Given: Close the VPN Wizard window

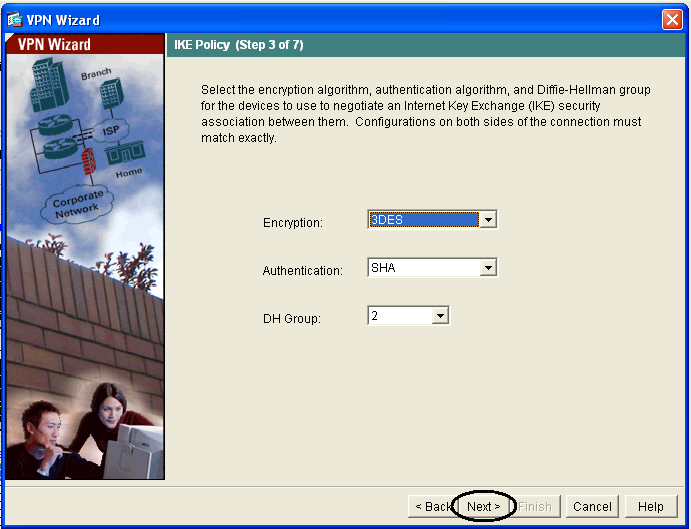Looking at the screenshot, I should (x=672, y=20).
